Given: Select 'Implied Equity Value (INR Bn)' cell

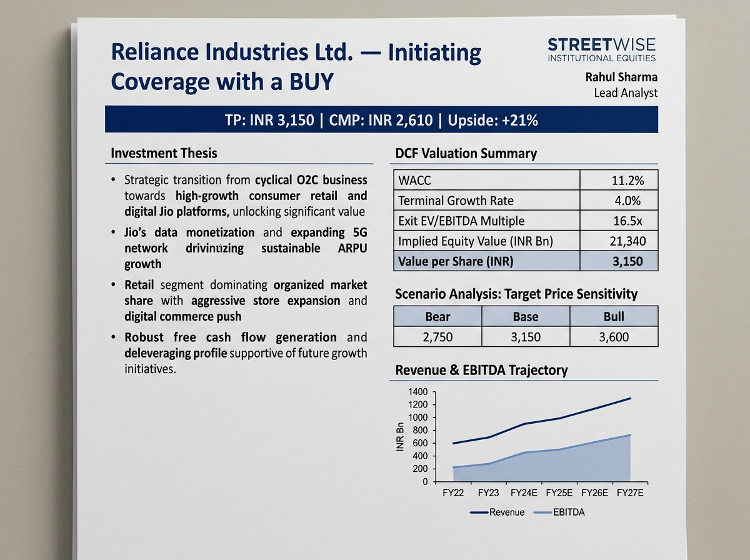Looking at the screenshot, I should tap(487, 241).
